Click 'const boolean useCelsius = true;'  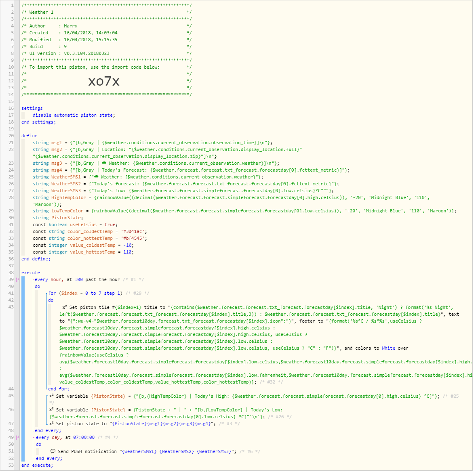point(75,226)
